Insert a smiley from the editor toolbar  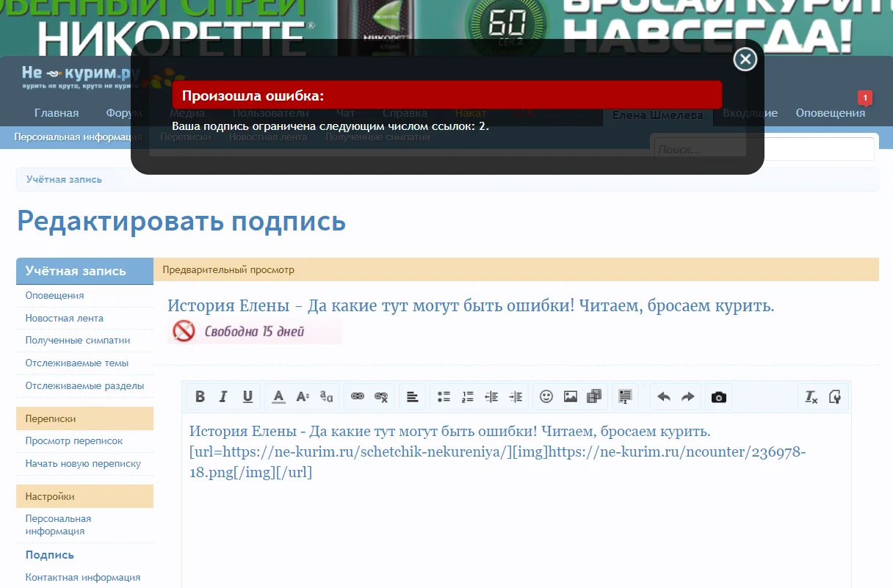[546, 396]
